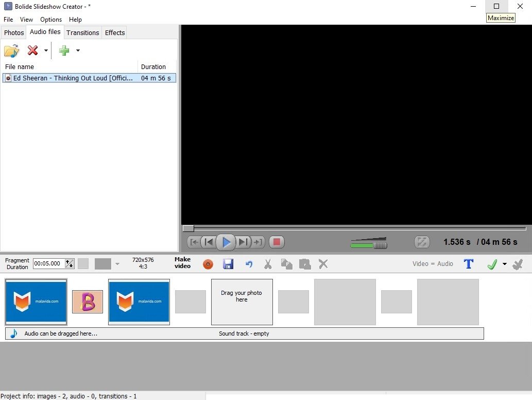The width and height of the screenshot is (532, 400).
Task: Expand the background color swatch dropdown
Action: pyautogui.click(x=117, y=264)
